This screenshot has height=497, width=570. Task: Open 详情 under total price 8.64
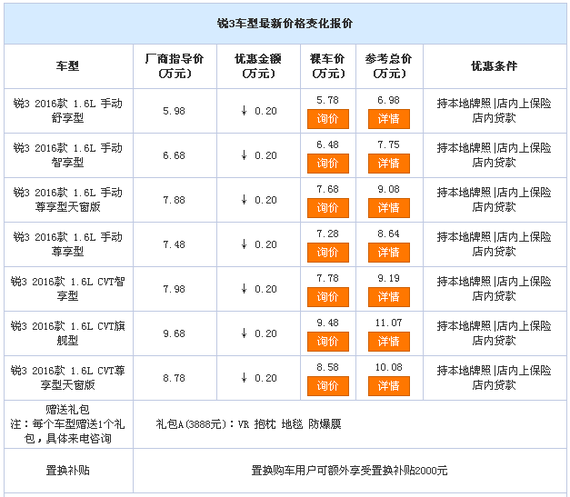click(389, 253)
